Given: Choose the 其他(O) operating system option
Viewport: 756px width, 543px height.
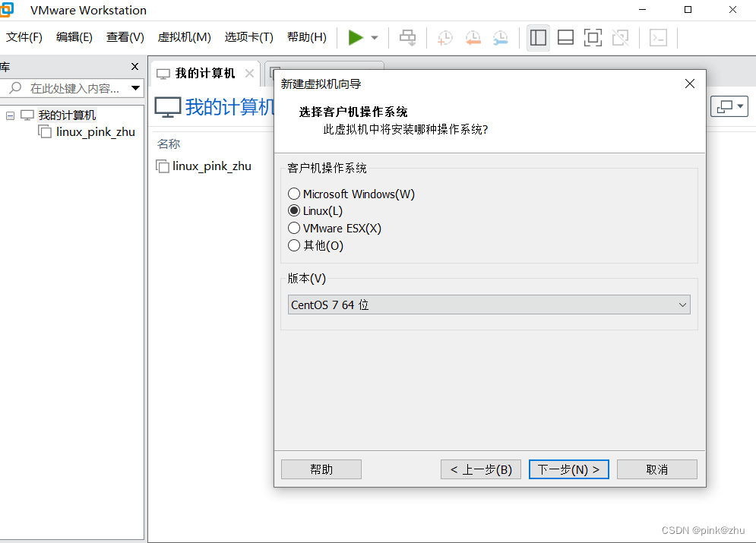Looking at the screenshot, I should pyautogui.click(x=294, y=245).
